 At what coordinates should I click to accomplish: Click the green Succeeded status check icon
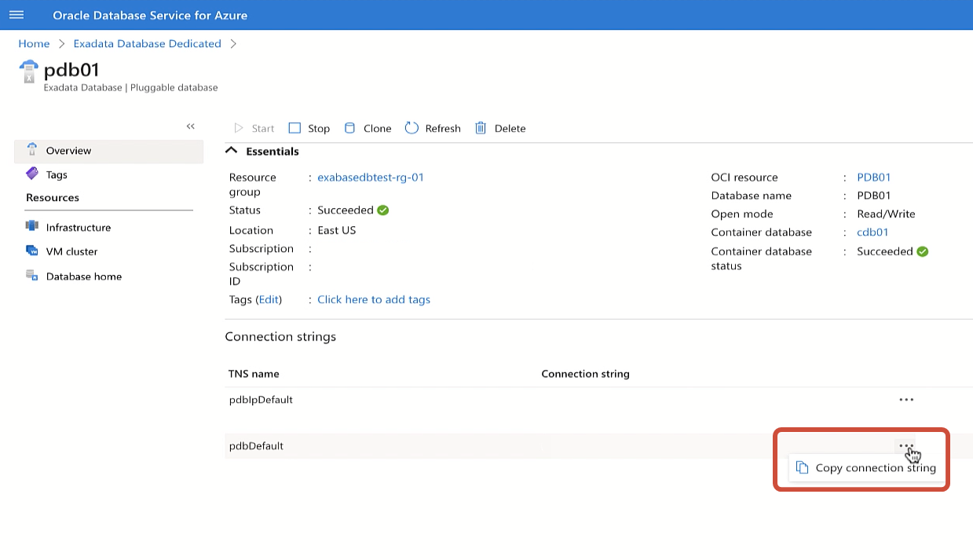(383, 210)
